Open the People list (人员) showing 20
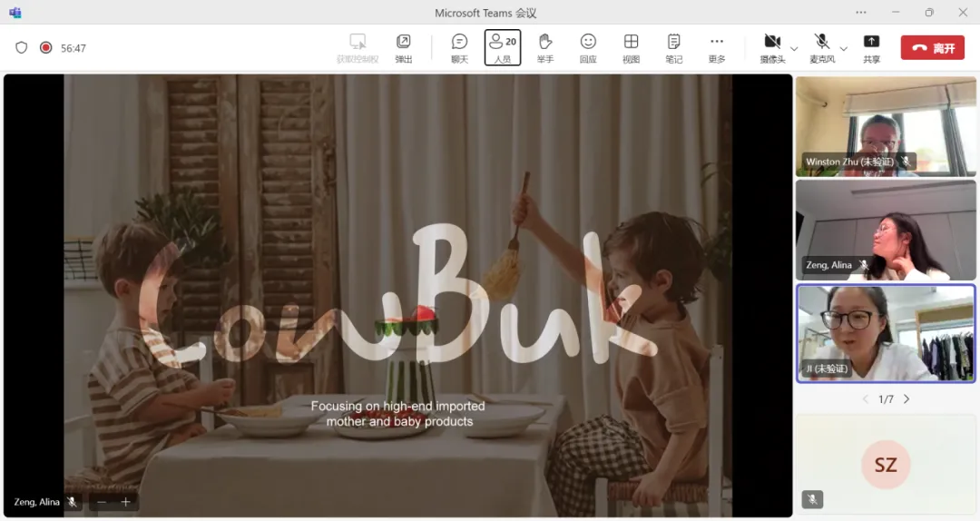This screenshot has height=521, width=980. (x=503, y=47)
